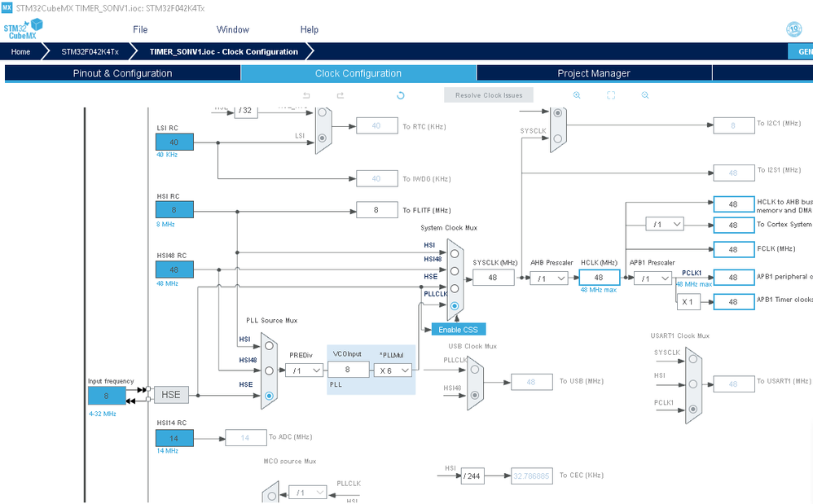This screenshot has width=813, height=504.
Task: Open the Window menu
Action: pyautogui.click(x=233, y=29)
